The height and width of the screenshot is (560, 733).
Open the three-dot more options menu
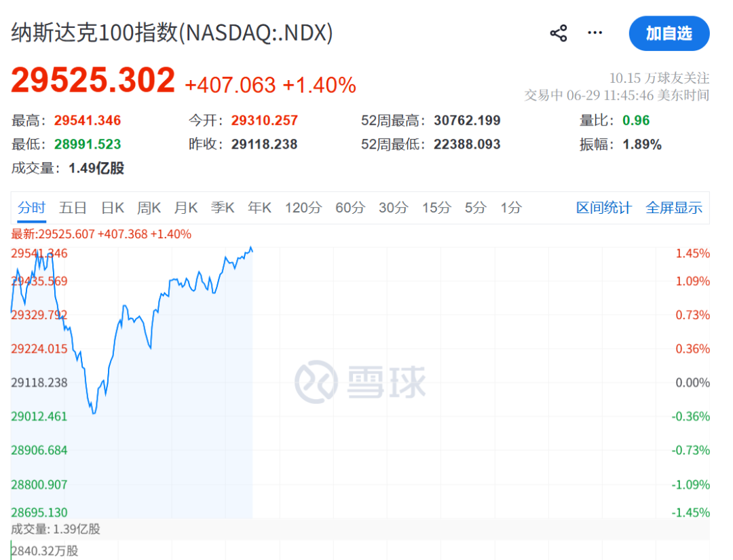click(595, 33)
